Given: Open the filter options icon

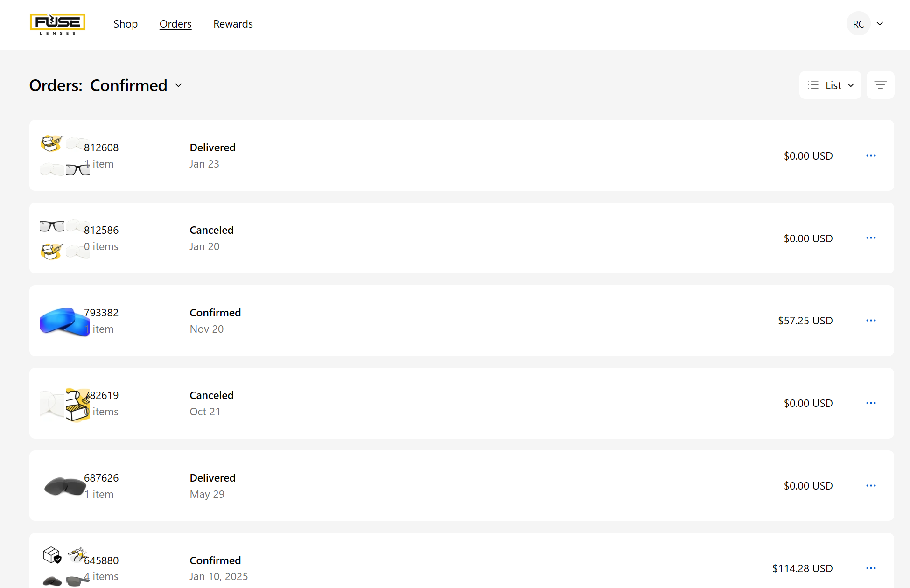Looking at the screenshot, I should [x=880, y=85].
